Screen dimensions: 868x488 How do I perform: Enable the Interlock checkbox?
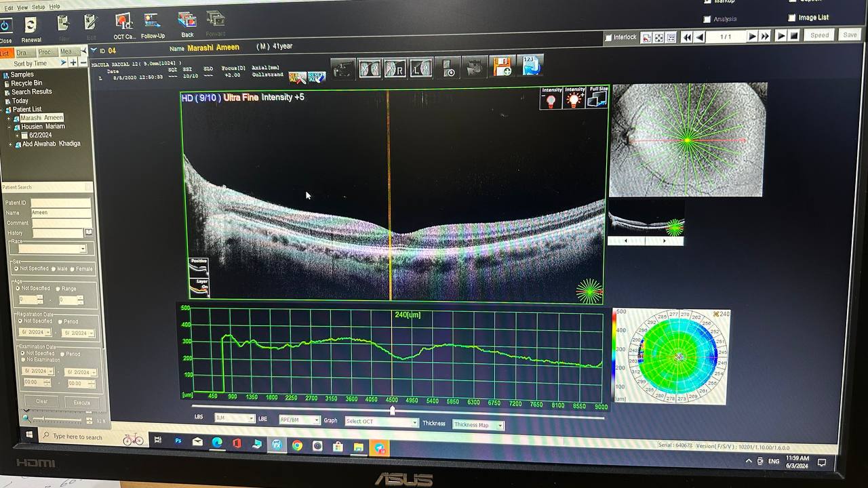click(608, 38)
